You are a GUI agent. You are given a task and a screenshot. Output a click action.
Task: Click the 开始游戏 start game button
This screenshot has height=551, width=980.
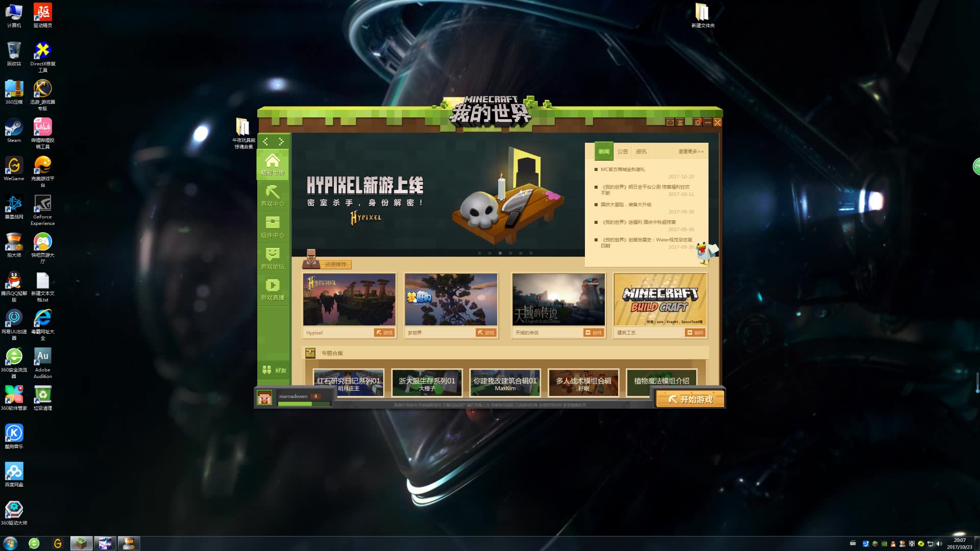[x=690, y=399]
